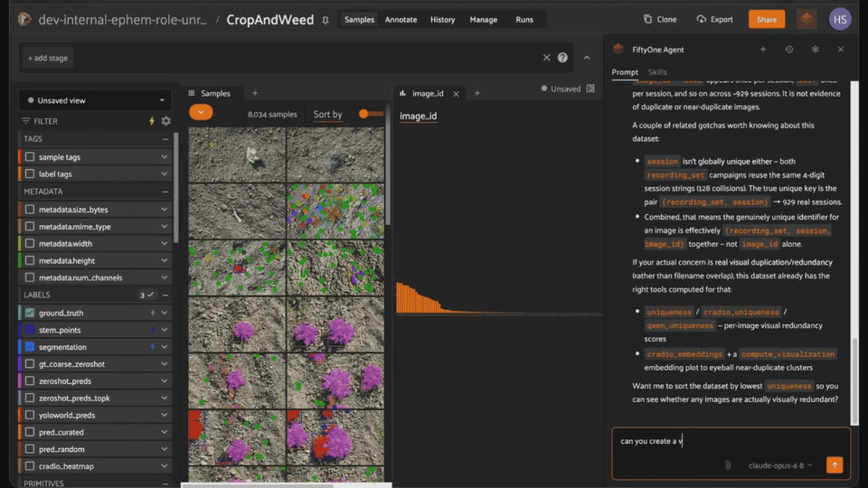The height and width of the screenshot is (488, 868).
Task: Click the lightning bolt icon next to FILTER
Action: (x=152, y=121)
